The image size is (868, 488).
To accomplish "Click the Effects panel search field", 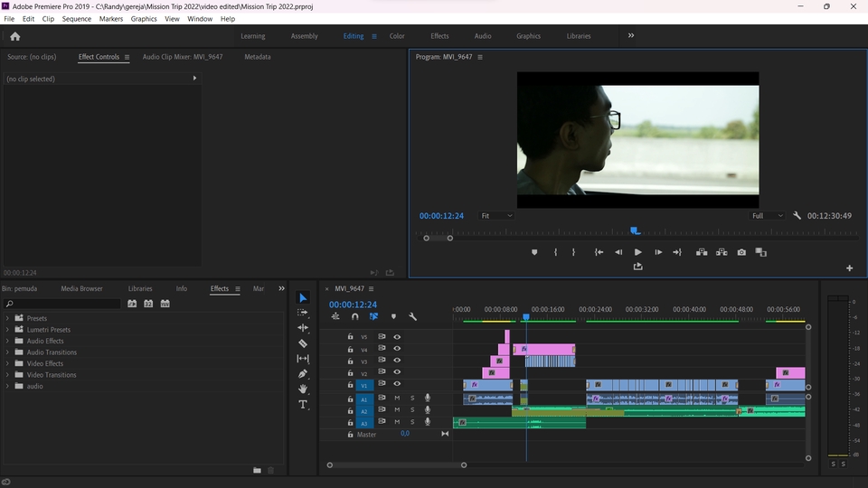I will point(63,304).
